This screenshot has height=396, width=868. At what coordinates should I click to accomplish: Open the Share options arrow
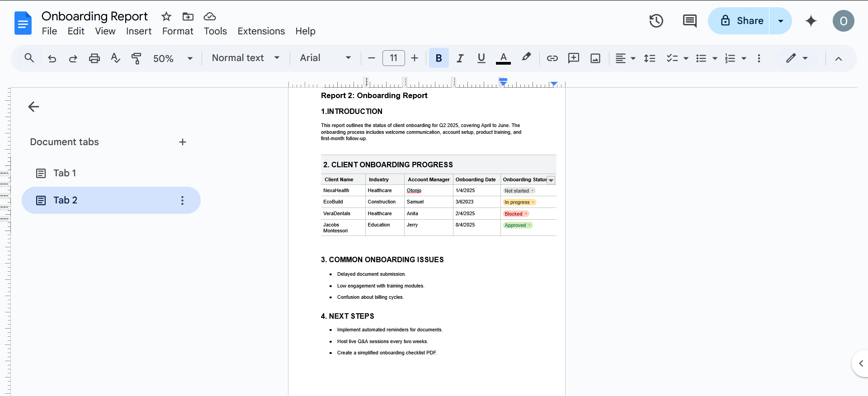pos(781,21)
